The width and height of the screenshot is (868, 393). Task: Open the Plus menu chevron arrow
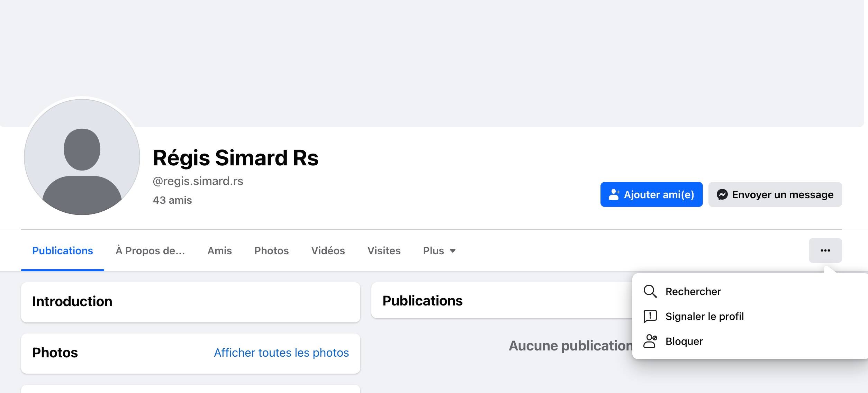pyautogui.click(x=453, y=251)
